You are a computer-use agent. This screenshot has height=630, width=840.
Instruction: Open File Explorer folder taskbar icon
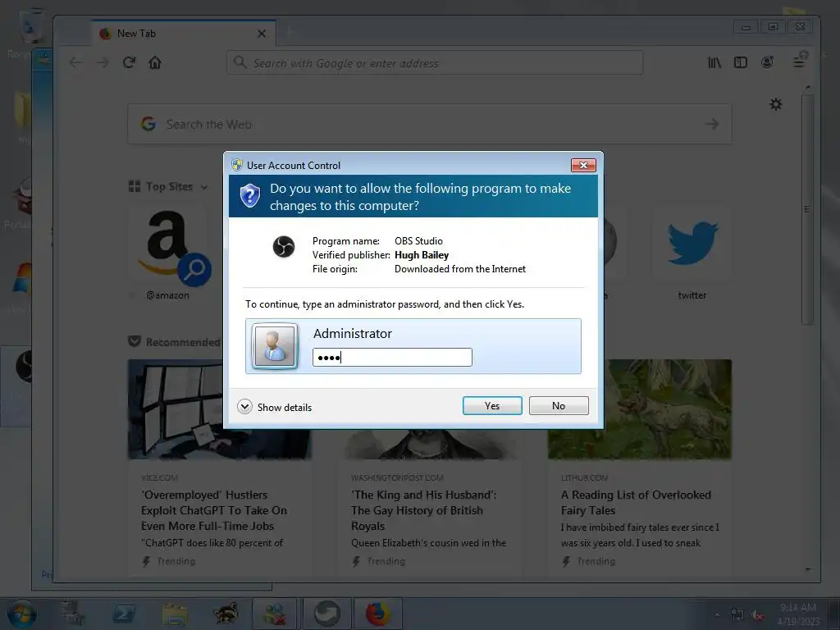click(x=175, y=614)
